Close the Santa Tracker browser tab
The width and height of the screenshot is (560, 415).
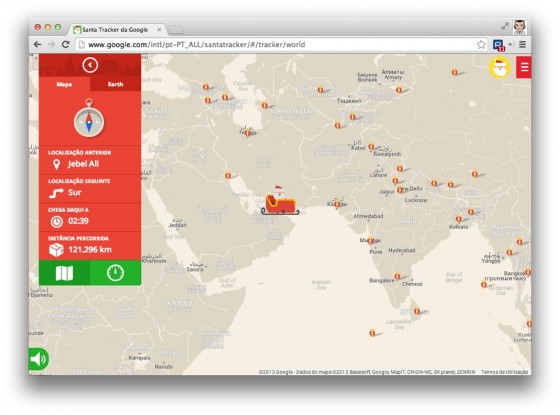click(159, 30)
